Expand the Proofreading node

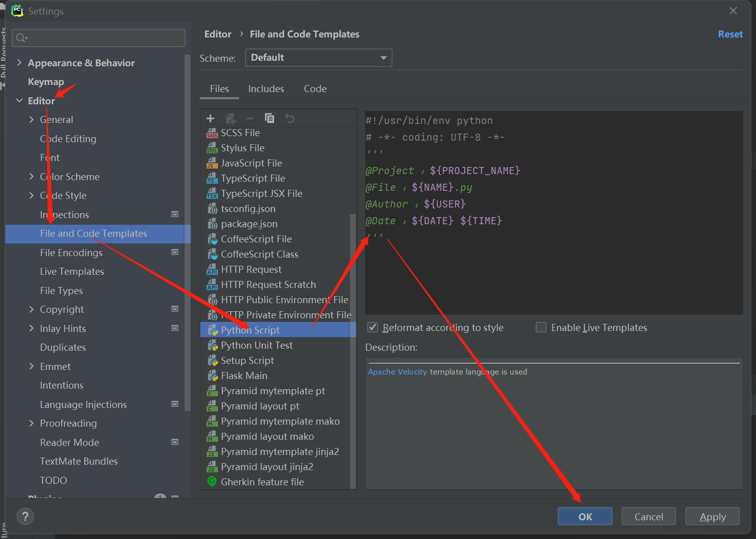(x=31, y=423)
